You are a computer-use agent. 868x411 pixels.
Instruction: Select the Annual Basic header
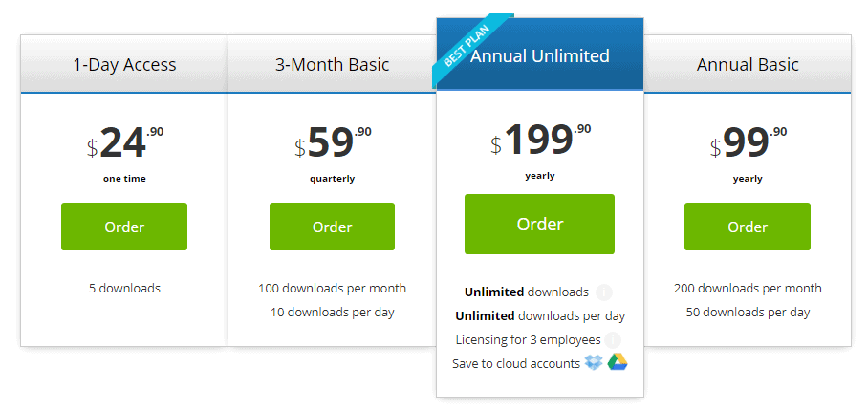coord(748,64)
